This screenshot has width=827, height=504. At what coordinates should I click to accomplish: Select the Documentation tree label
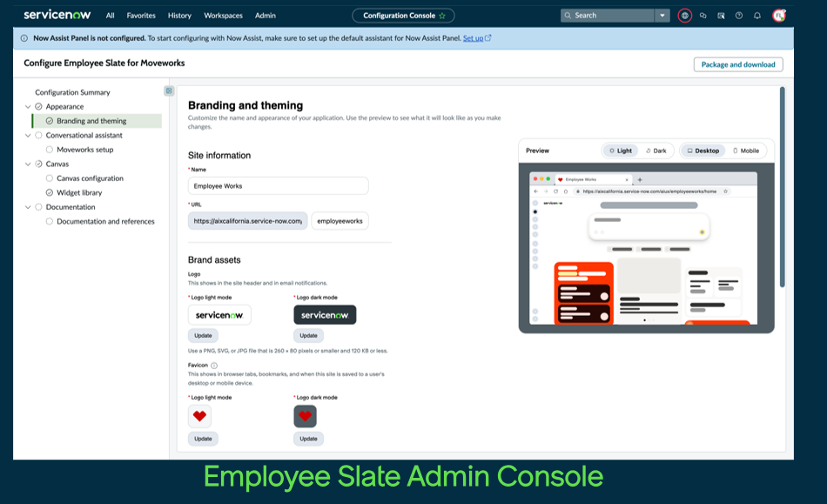(71, 207)
